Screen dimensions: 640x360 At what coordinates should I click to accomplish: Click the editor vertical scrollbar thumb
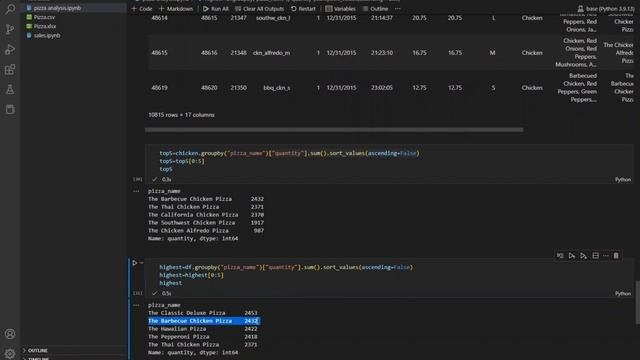637,302
